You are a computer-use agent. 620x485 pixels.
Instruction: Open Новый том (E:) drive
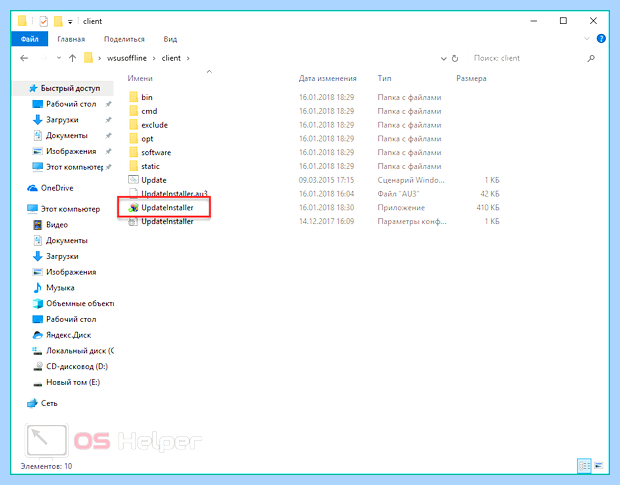[73, 383]
